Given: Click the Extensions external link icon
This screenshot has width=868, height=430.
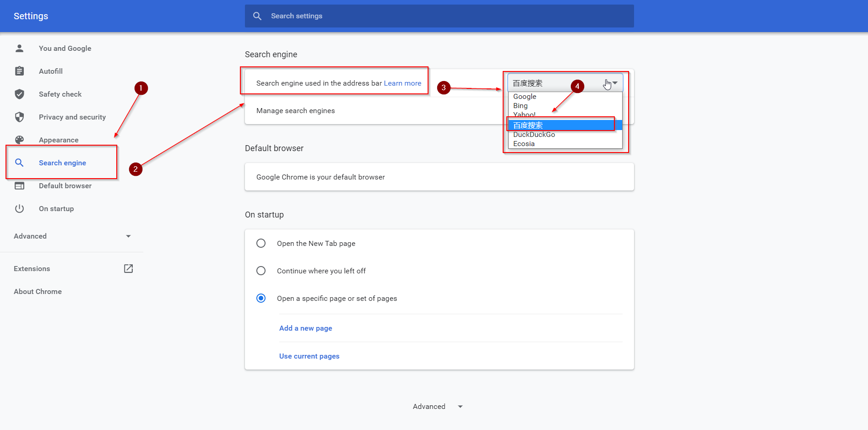Looking at the screenshot, I should (129, 268).
